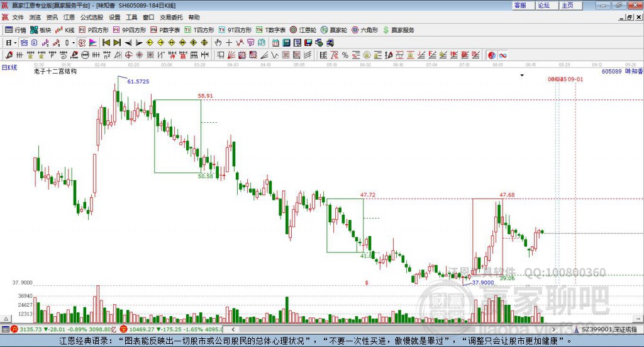Open the 设置 menu
The image size is (644, 347).
coord(114,17)
